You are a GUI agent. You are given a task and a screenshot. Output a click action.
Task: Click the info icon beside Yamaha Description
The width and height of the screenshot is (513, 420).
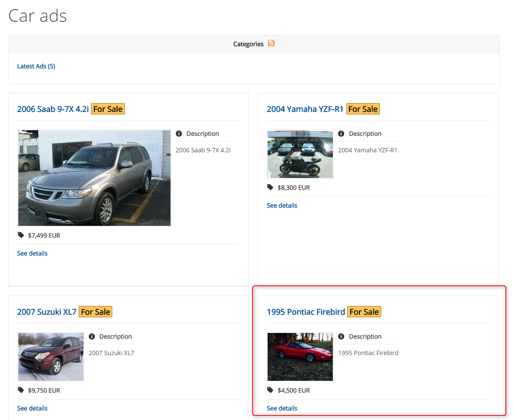tap(341, 134)
